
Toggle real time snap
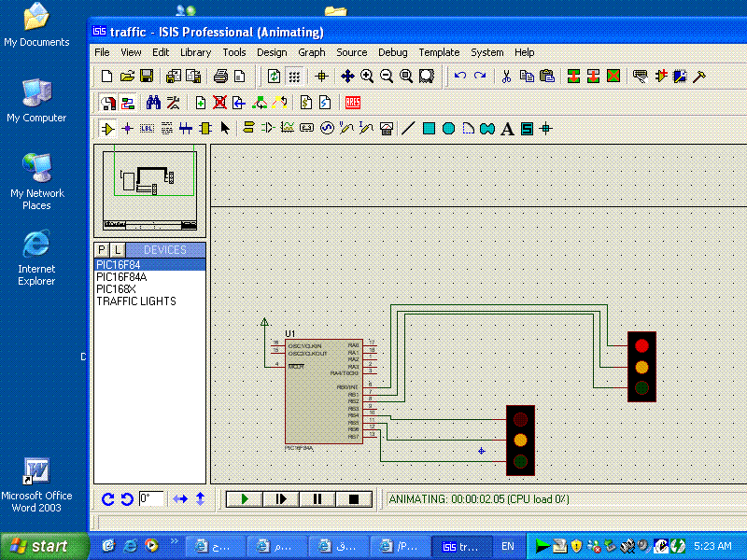tap(109, 103)
